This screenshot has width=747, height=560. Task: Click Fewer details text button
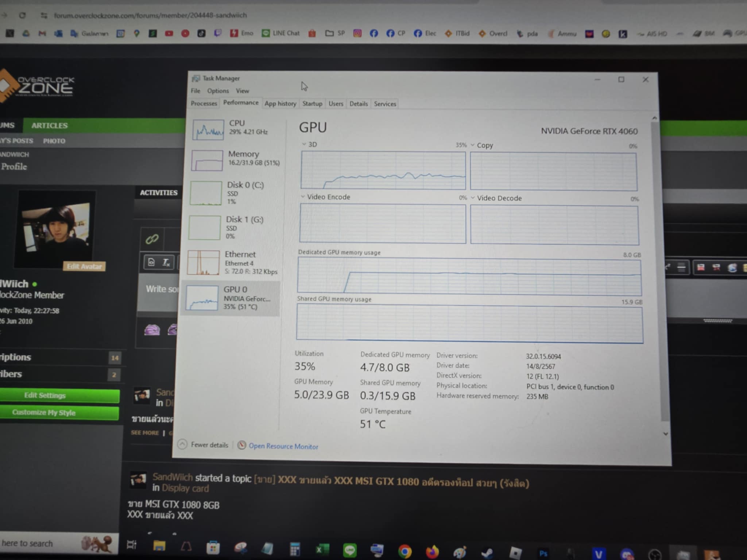click(x=209, y=445)
